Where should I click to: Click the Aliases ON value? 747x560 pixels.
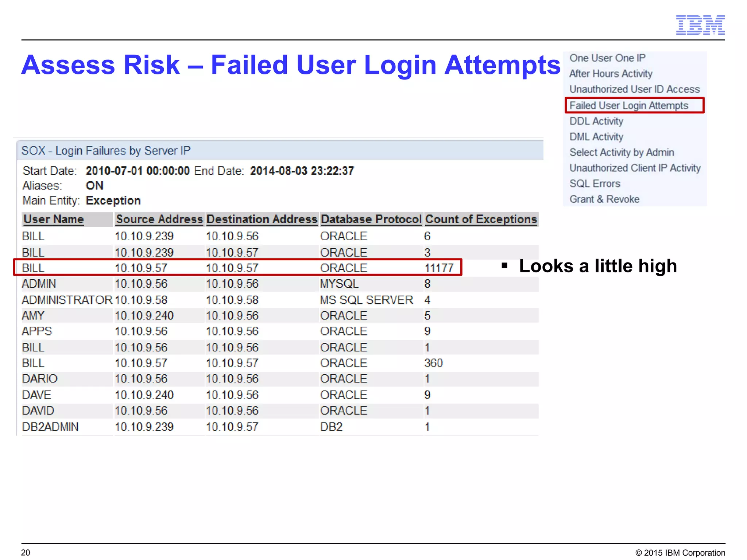pos(94,186)
